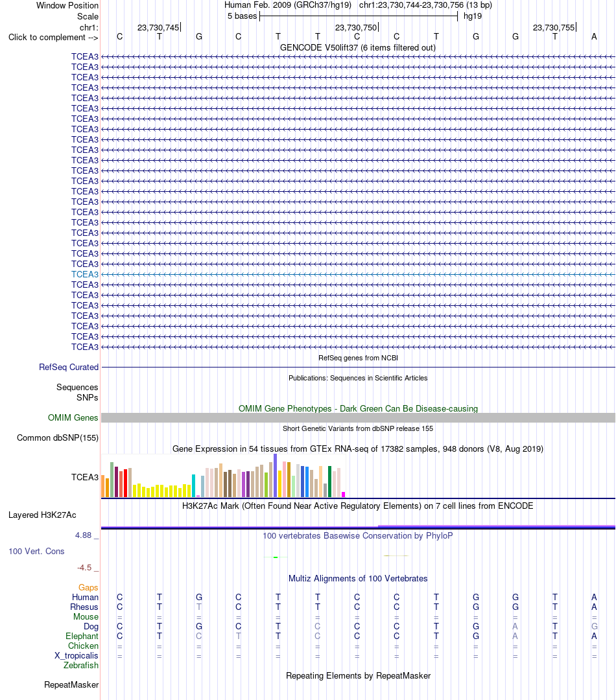Click the GENCODE V50lift37 track title
The height and width of the screenshot is (700, 616).
[x=358, y=47]
